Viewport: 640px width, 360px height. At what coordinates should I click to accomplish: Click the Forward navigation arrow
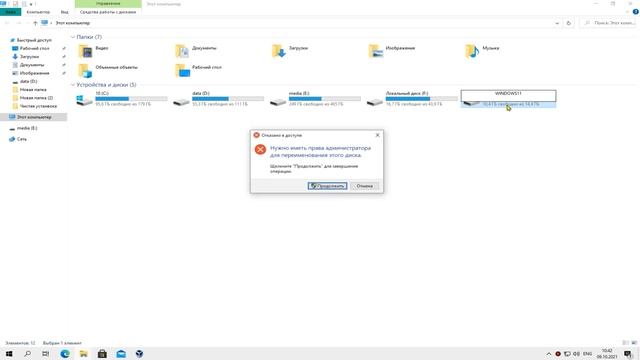18,23
